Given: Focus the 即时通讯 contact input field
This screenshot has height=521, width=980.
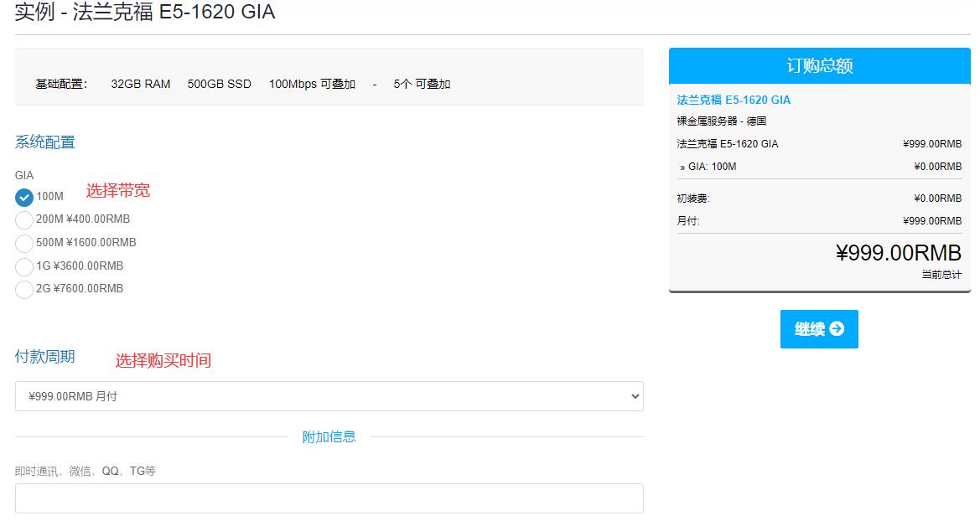Looking at the screenshot, I should point(329,498).
